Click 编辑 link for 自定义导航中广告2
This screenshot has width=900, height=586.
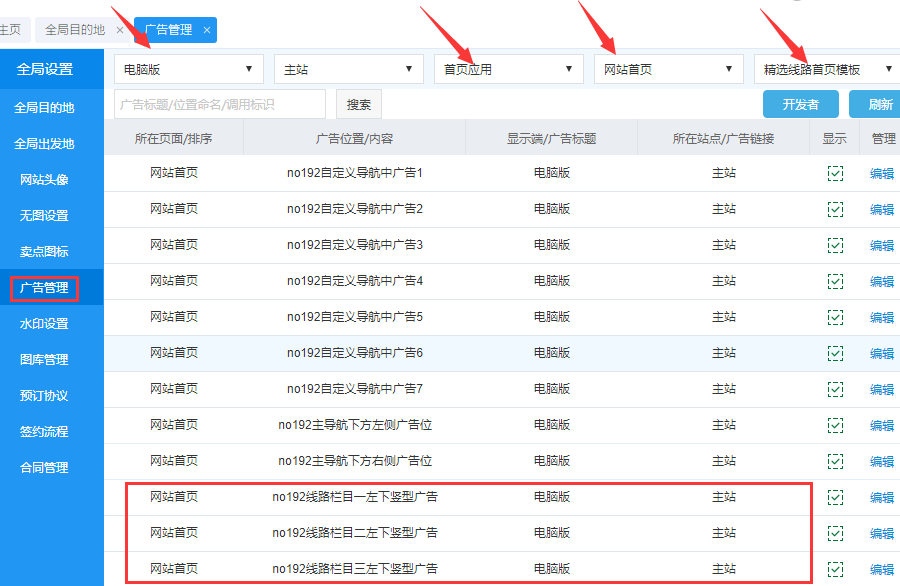[x=882, y=210]
